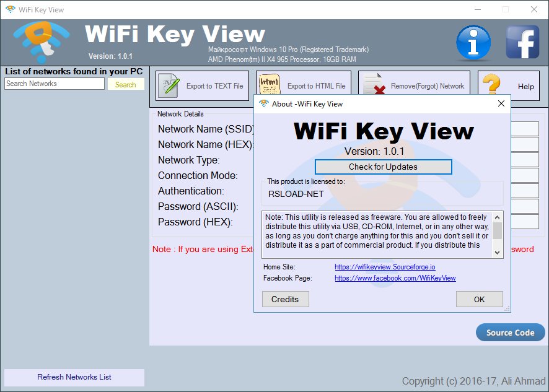Viewport: 549px width, 392px height.
Task: Click the About dialog title icon
Action: pos(263,103)
